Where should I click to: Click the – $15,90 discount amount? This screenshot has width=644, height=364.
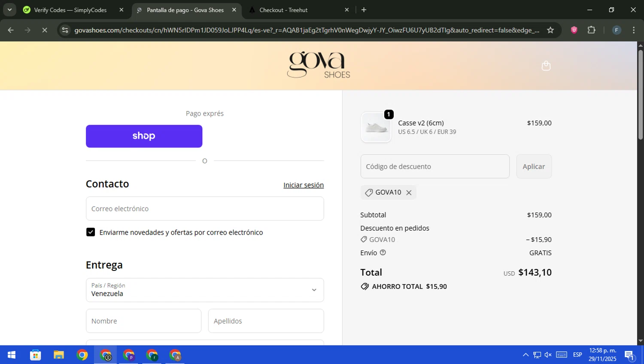(x=539, y=239)
